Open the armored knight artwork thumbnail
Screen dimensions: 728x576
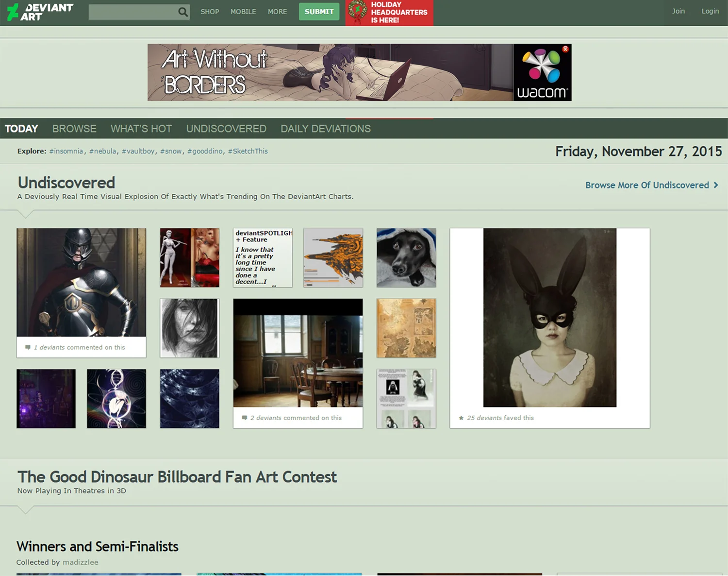coord(81,284)
